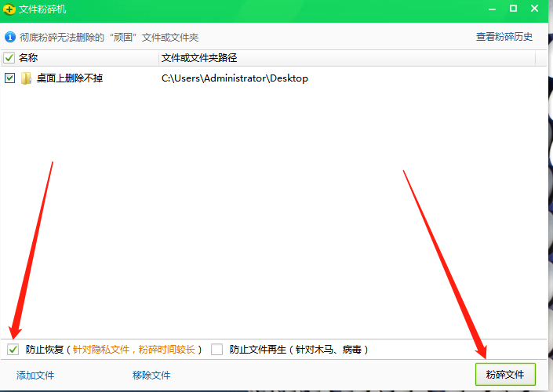Minimize the 文件粉碎机 window

click(493, 9)
